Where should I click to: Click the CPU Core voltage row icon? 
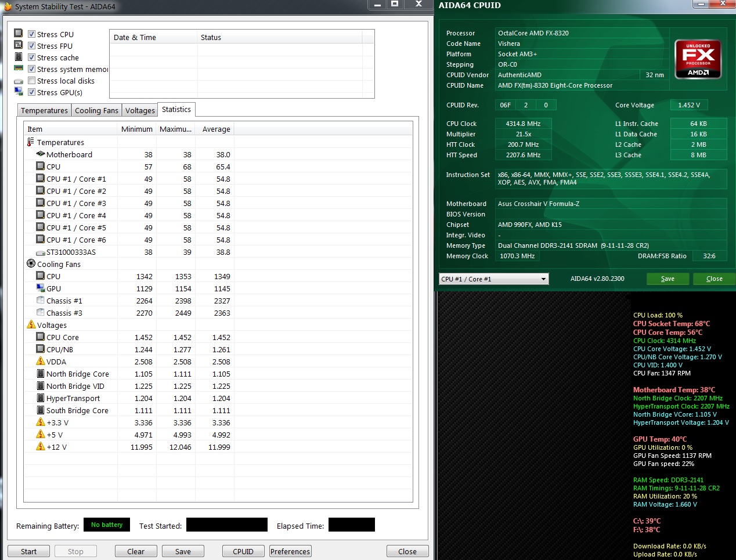[x=41, y=337]
